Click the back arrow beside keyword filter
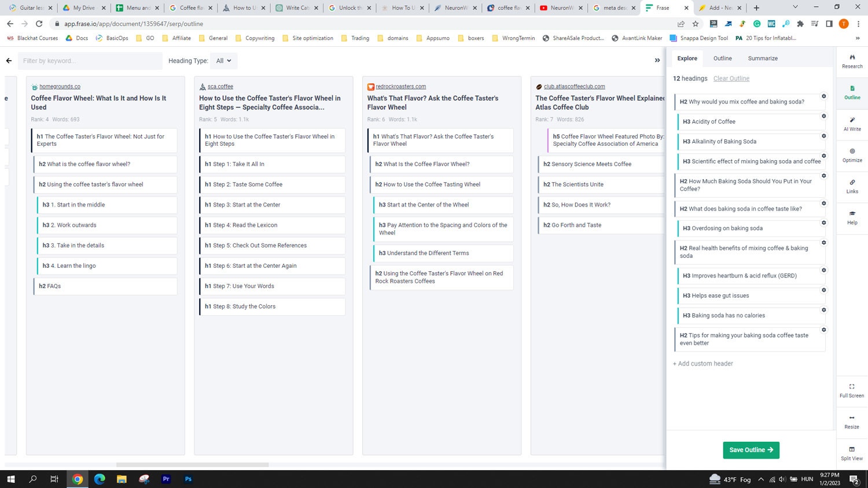868x488 pixels. (9, 61)
